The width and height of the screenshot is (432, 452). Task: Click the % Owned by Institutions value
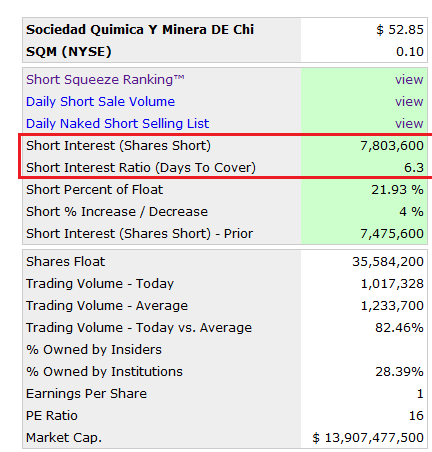tap(399, 372)
